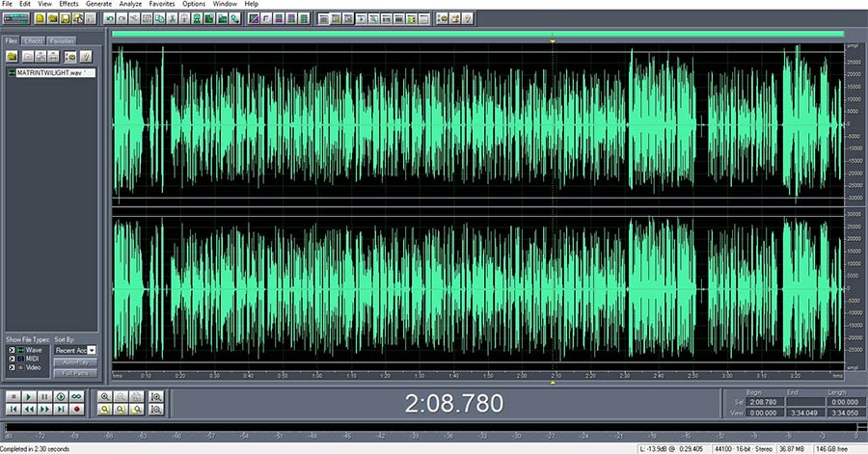Jump to the beginning with Go to Start
868x454 pixels.
pyautogui.click(x=14, y=410)
